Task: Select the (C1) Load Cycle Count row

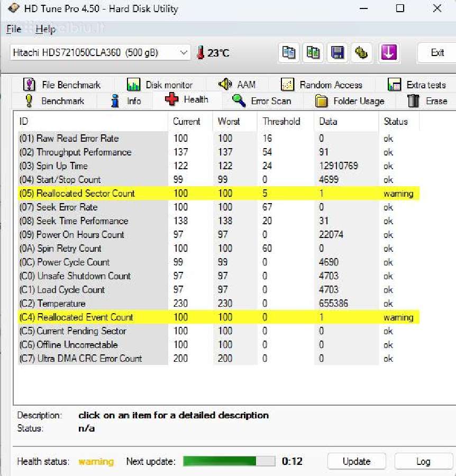Action: (x=218, y=290)
